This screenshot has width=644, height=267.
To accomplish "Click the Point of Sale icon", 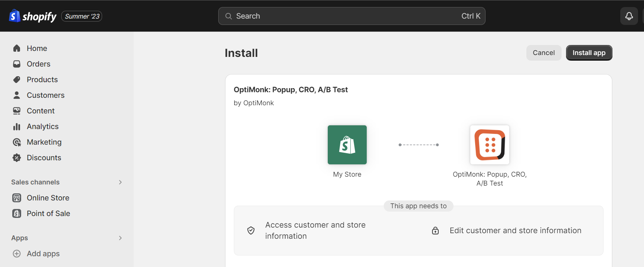I will (17, 213).
